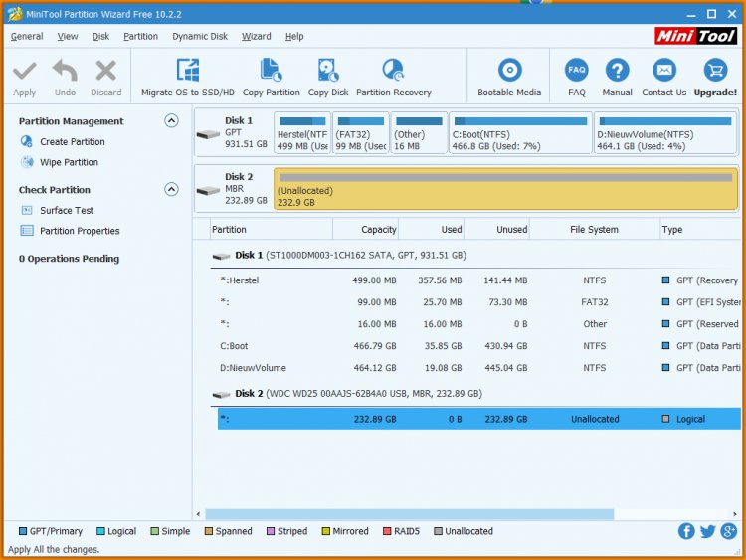This screenshot has width=746, height=560.
Task: Click the Migrate OS to SSD/HD icon
Action: 188,71
